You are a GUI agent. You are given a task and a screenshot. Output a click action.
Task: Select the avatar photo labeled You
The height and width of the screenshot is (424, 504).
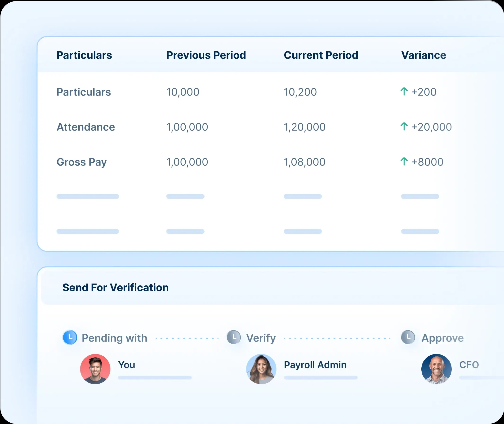(x=95, y=369)
